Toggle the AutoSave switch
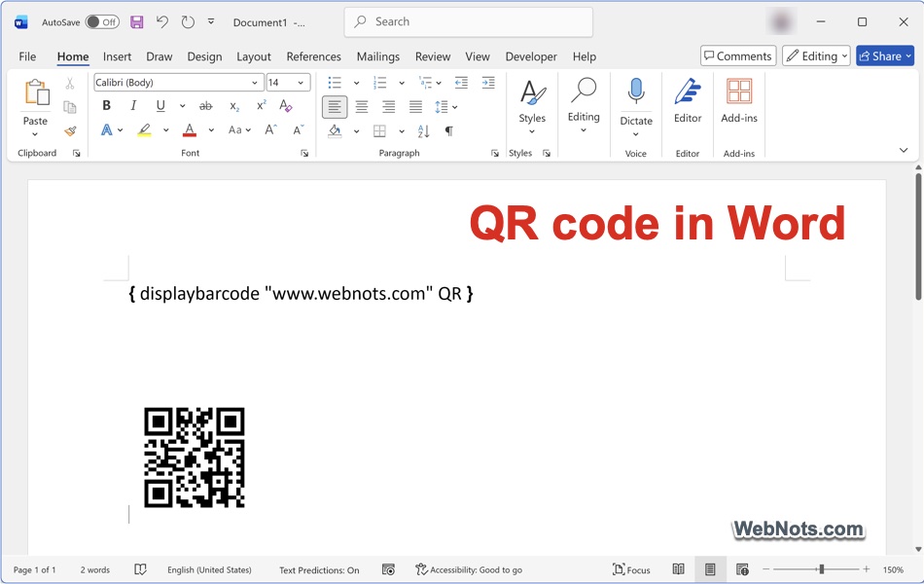Viewport: 924px width, 584px height. pos(102,22)
